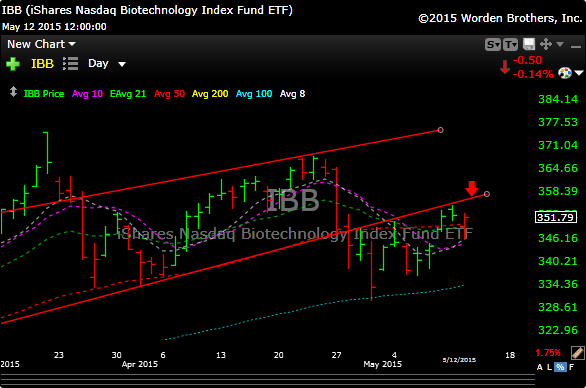Viewport: 586px width, 388px height.
Task: Toggle the F scale option
Action: coord(571,367)
